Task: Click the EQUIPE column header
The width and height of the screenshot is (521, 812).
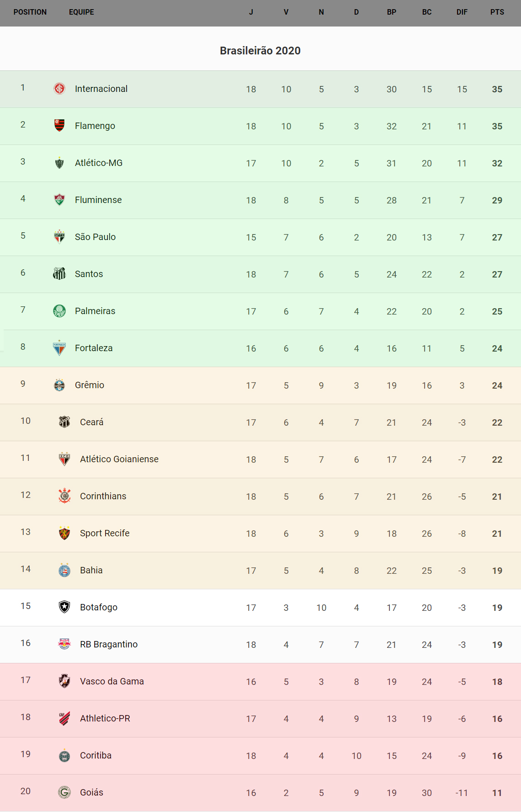Action: (x=81, y=12)
